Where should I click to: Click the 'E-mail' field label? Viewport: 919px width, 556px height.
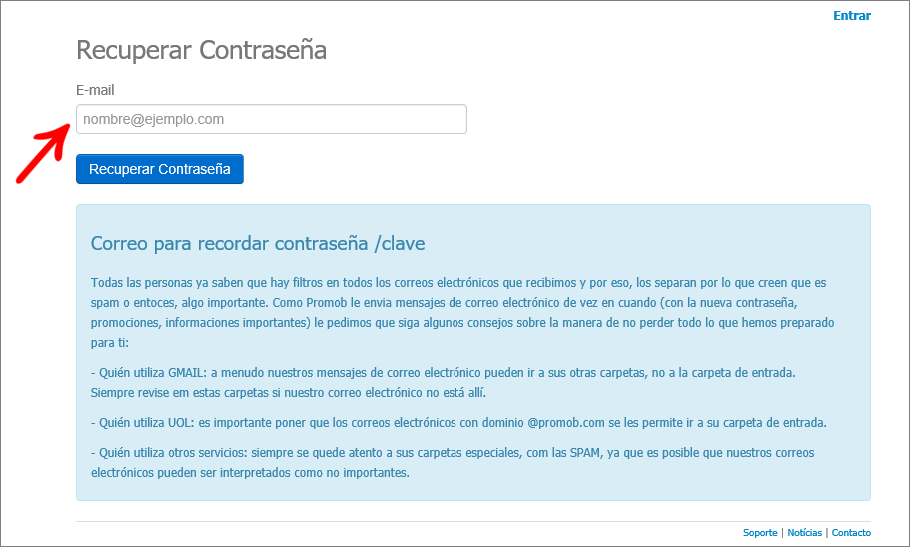click(96, 91)
